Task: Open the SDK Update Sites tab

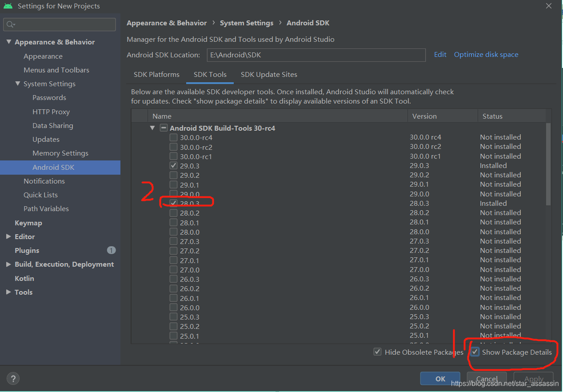Action: [269, 75]
